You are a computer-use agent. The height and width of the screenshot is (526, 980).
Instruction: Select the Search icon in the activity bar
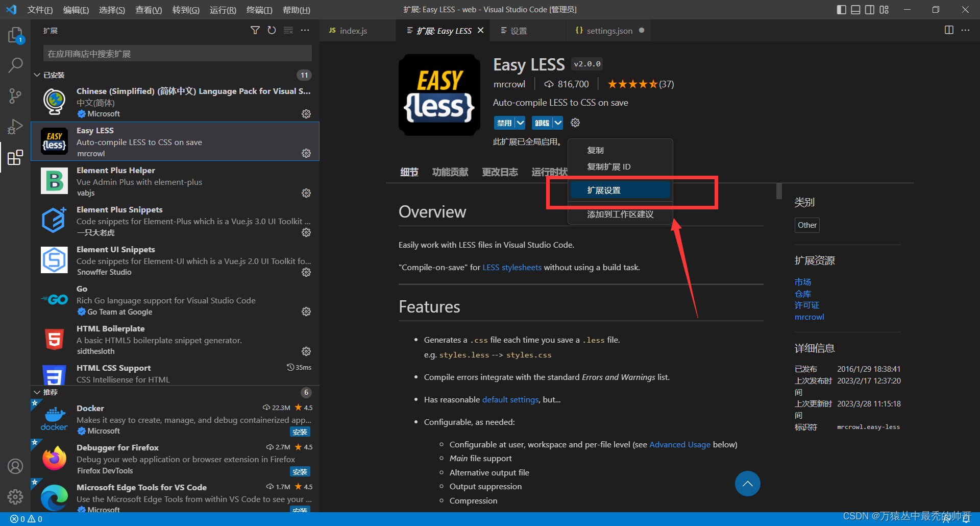click(15, 65)
